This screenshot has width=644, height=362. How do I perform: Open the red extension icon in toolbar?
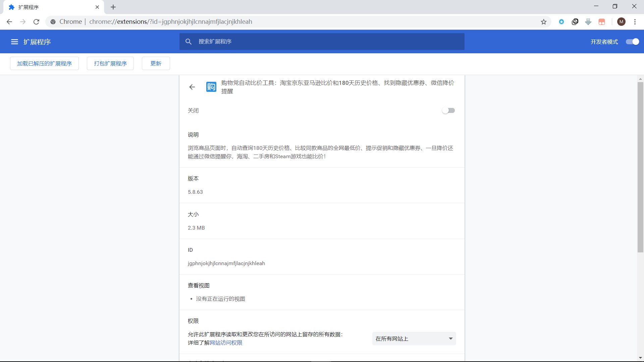[602, 22]
